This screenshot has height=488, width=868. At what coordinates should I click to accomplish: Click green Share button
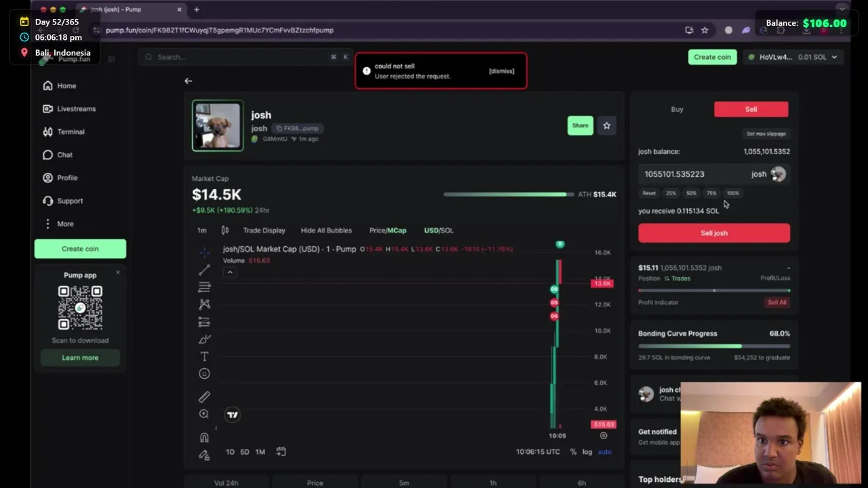580,125
